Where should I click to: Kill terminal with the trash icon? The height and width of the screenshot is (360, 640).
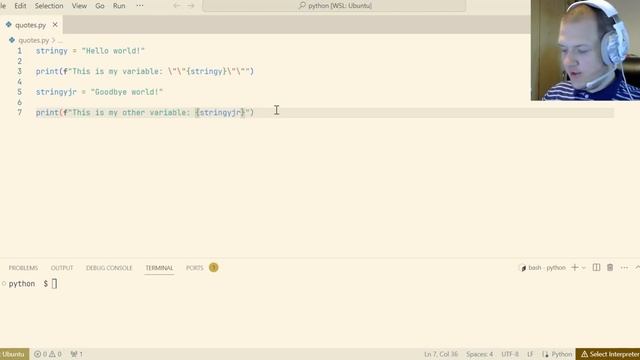click(x=610, y=268)
